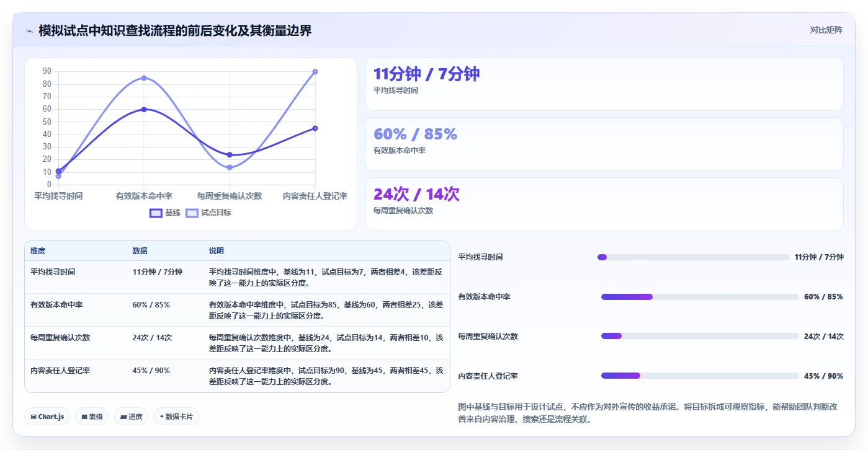The image size is (868, 450).
Task: Click the 平均找寻时间 progress bar
Action: click(x=693, y=257)
